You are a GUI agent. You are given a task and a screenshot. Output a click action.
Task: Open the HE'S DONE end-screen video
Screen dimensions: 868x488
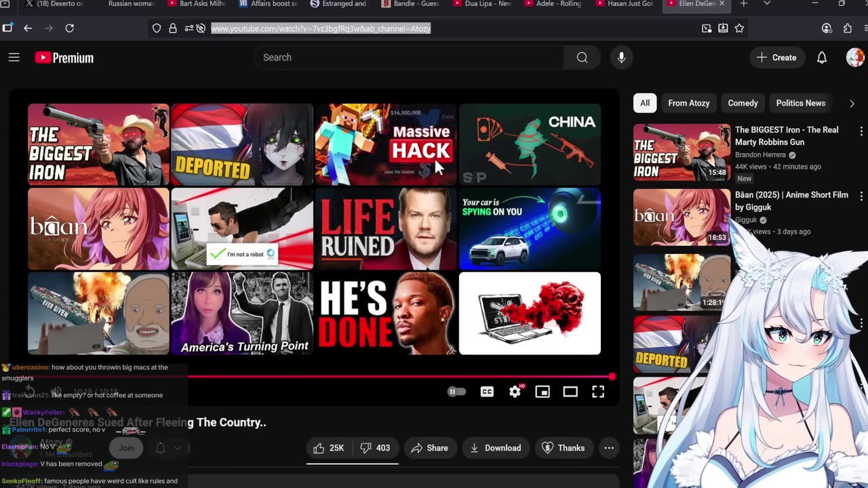(x=386, y=313)
